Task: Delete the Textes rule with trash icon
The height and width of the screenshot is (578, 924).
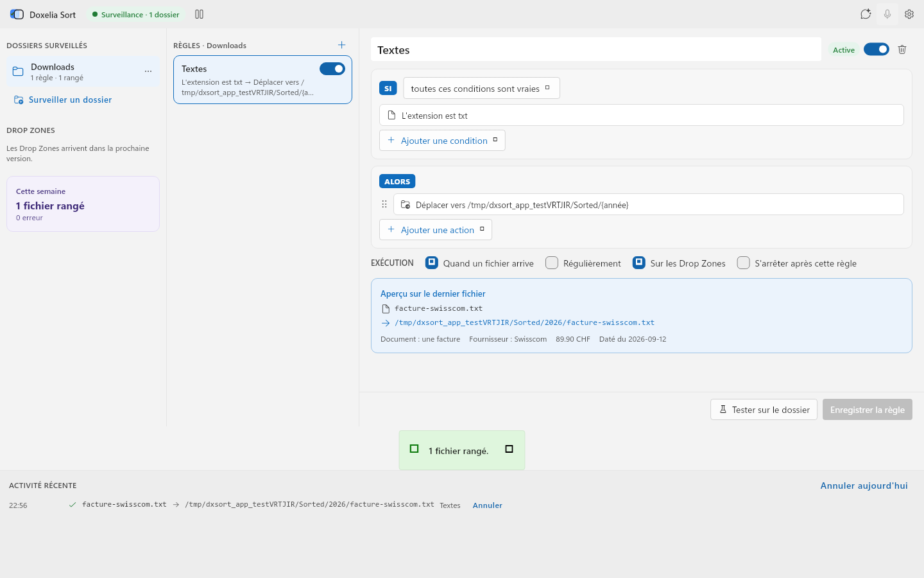Action: coord(902,49)
